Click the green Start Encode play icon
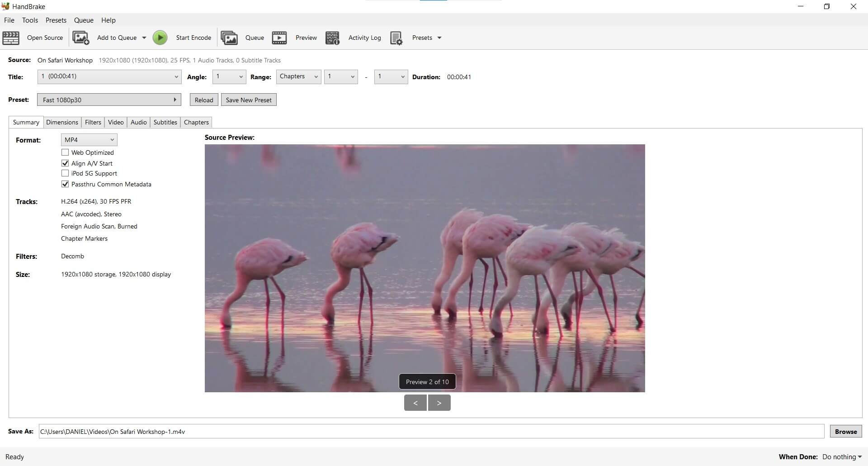The image size is (868, 466). click(x=160, y=38)
